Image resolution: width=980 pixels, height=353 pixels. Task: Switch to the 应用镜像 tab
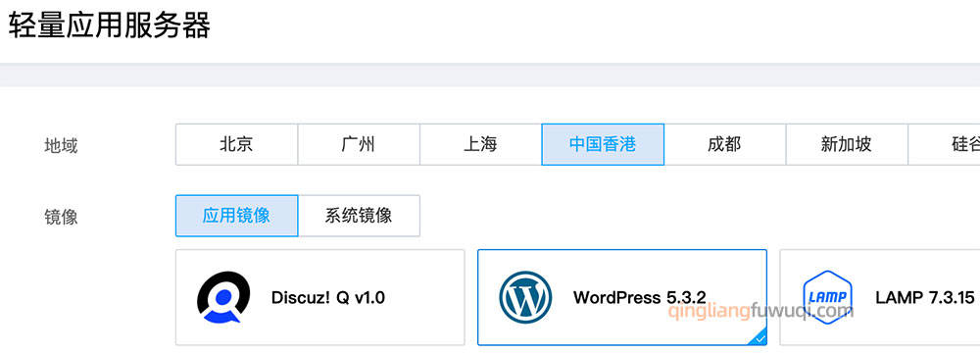236,216
